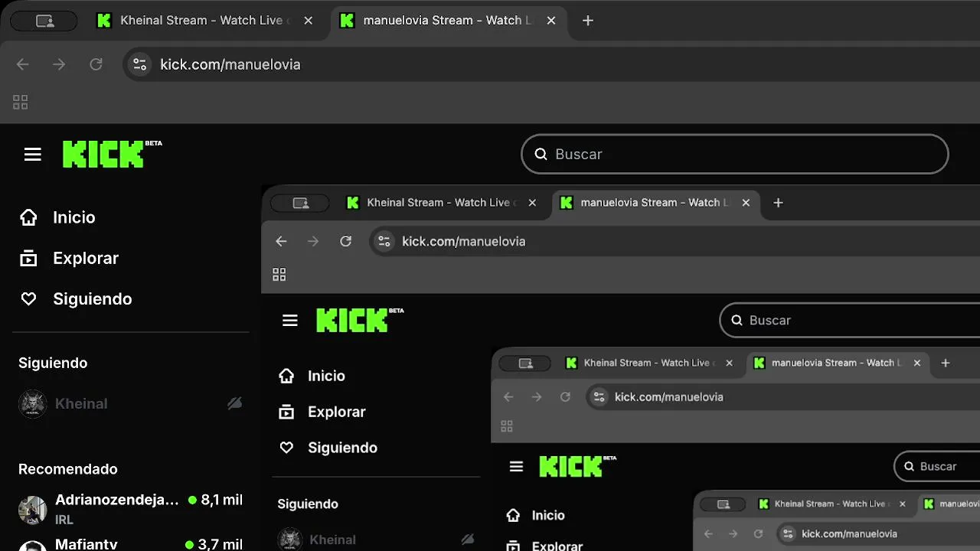The image size is (980, 551).
Task: Add a new tab in second-level browser
Action: [778, 203]
